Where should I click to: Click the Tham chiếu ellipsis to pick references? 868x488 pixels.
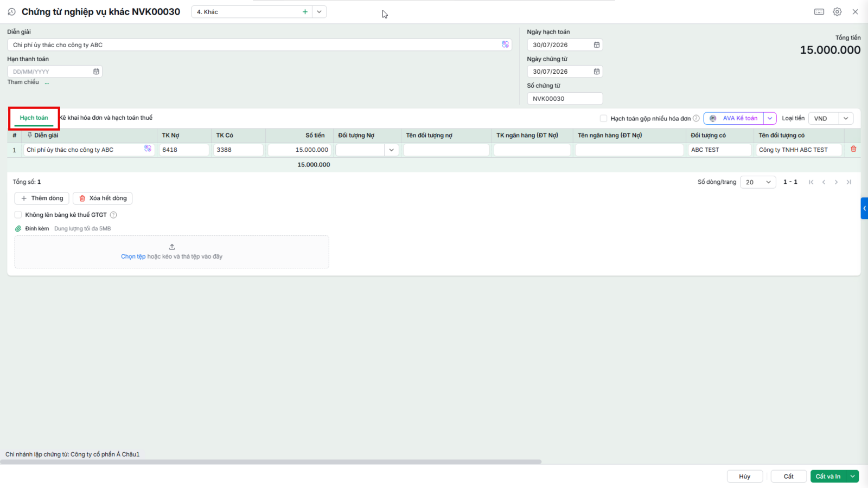(x=47, y=82)
